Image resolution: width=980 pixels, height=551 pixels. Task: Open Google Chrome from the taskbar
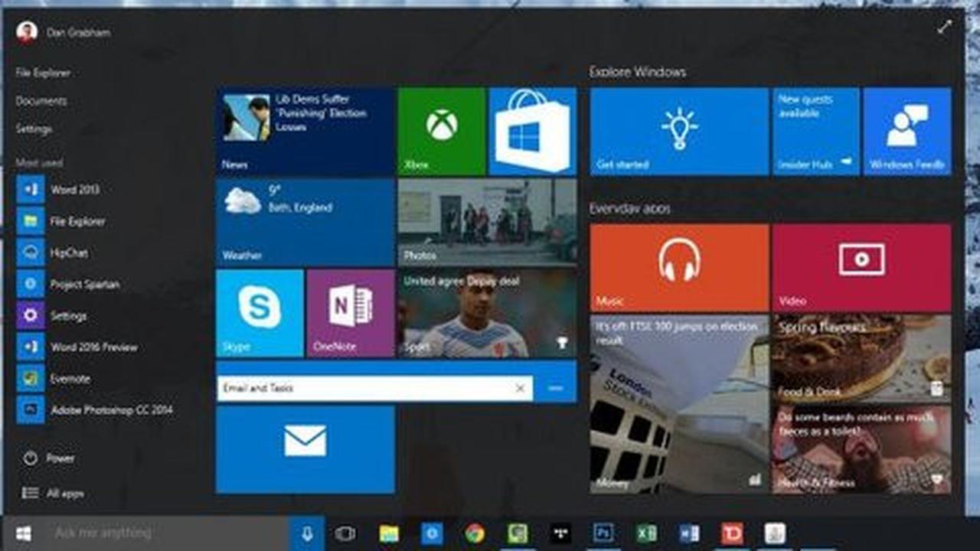point(475,533)
